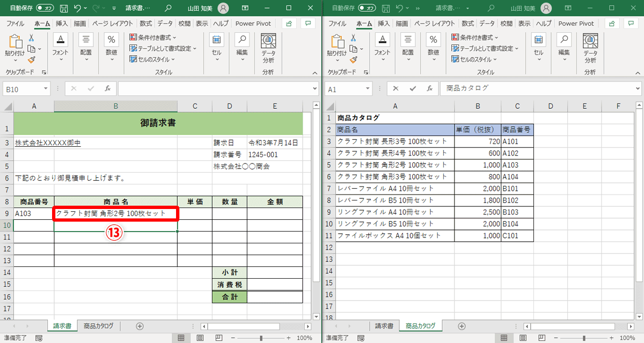
Task: Switch to Page Break Preview in right status bar
Action: [x=540, y=338]
